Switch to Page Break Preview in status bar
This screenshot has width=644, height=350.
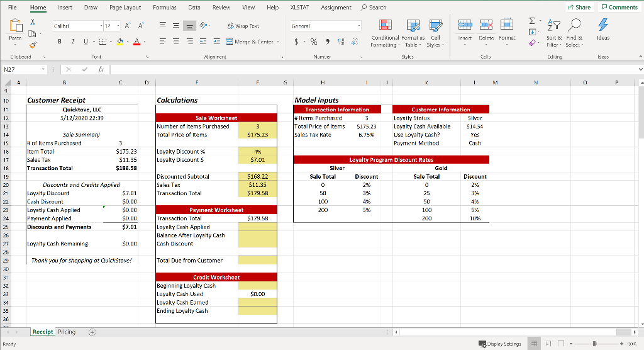click(561, 344)
